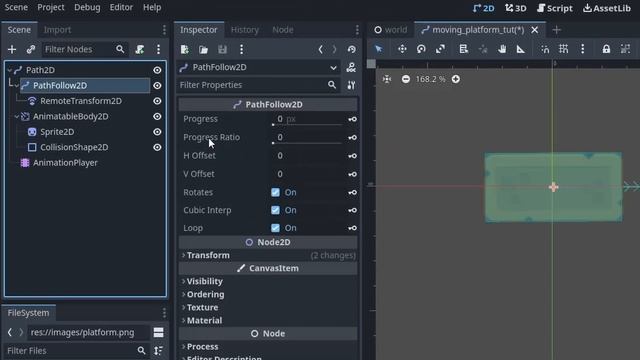Viewport: 640px width, 360px height.
Task: Attach script icon in Scene dock
Action: (140, 49)
